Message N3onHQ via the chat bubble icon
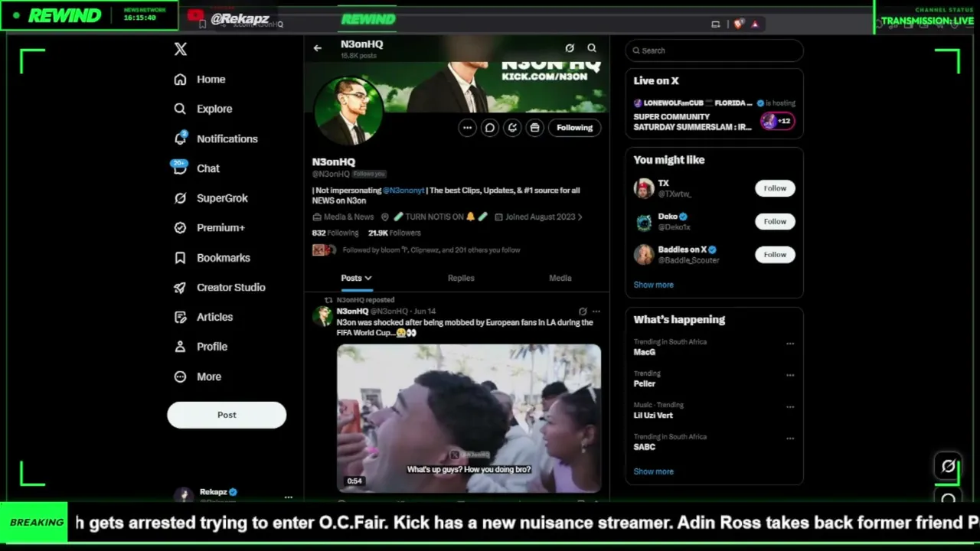Image resolution: width=980 pixels, height=551 pixels. tap(490, 128)
